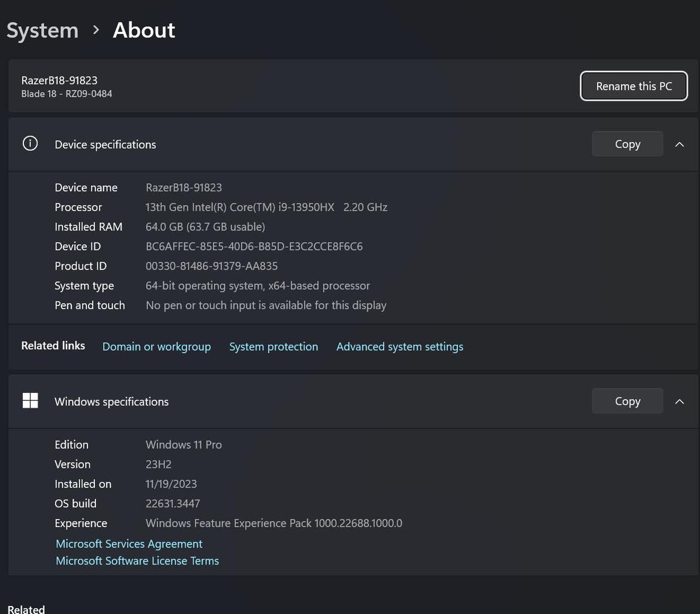Click the Device ID label

click(x=77, y=246)
